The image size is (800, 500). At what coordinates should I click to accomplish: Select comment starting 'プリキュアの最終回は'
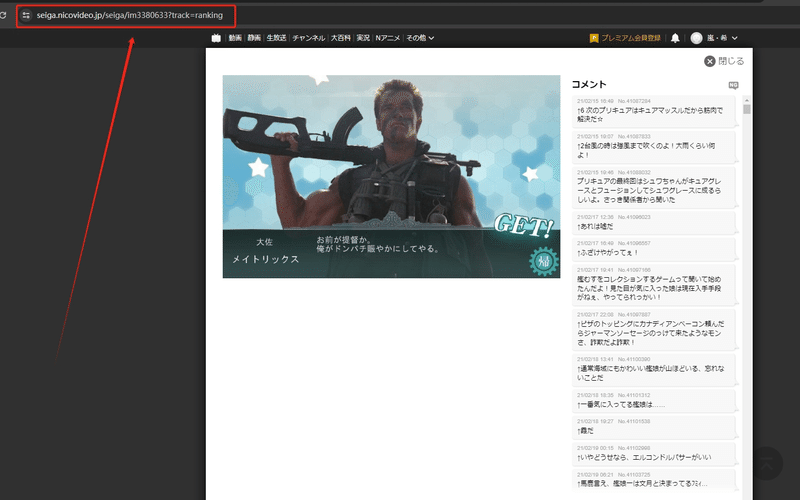tap(654, 186)
